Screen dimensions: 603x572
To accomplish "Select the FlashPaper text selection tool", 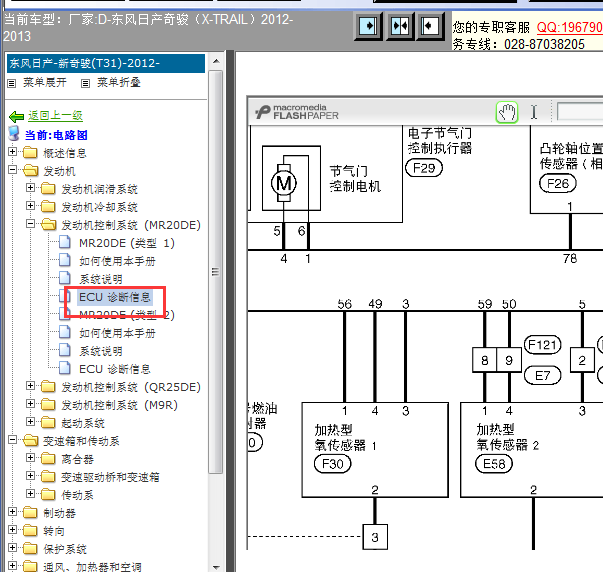I will coord(534,112).
